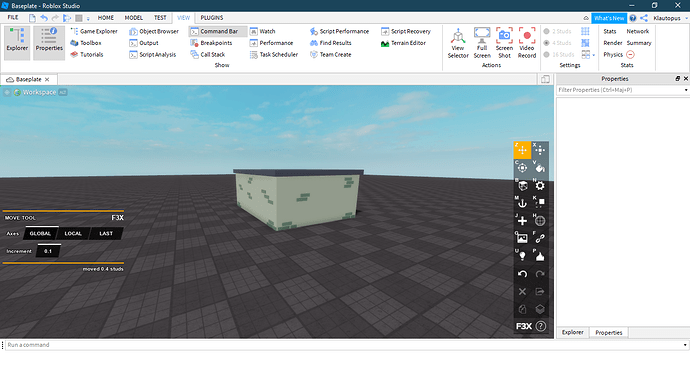Expand the grid settings dropdown arrow
Image resolution: width=690 pixels, height=367 pixels.
[594, 55]
